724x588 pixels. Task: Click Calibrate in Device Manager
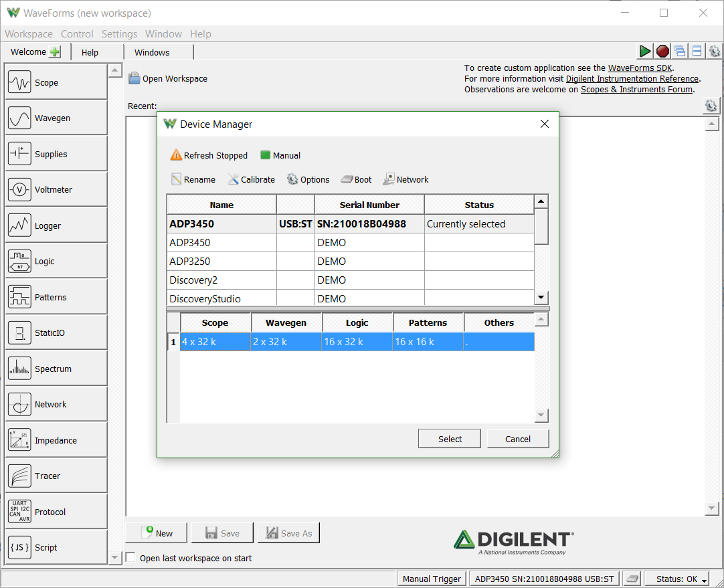[251, 179]
